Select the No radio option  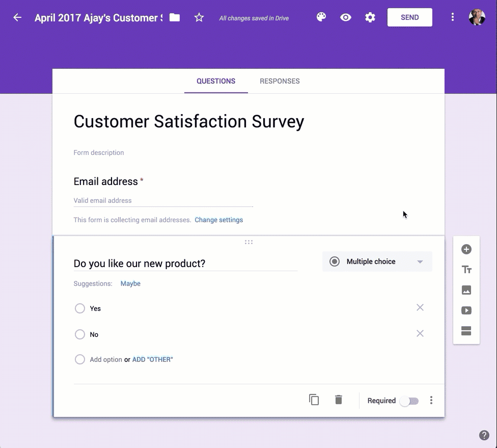coord(80,334)
